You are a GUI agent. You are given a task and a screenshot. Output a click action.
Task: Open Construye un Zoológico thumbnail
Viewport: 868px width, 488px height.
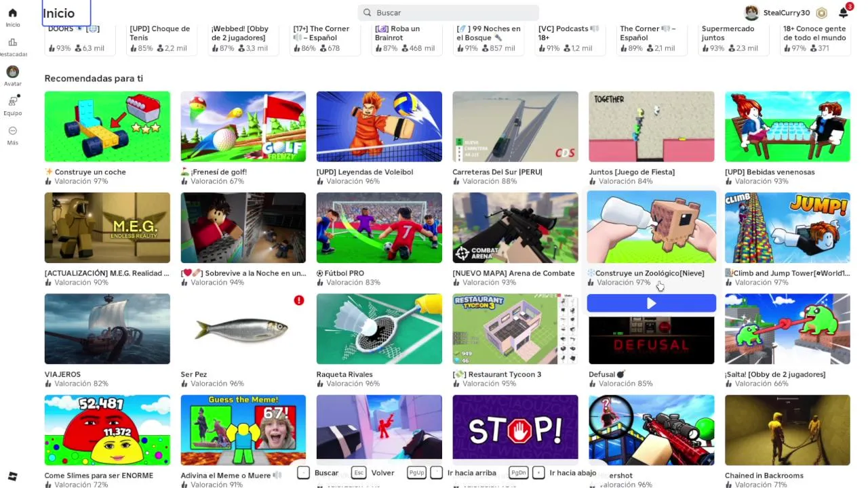coord(651,227)
